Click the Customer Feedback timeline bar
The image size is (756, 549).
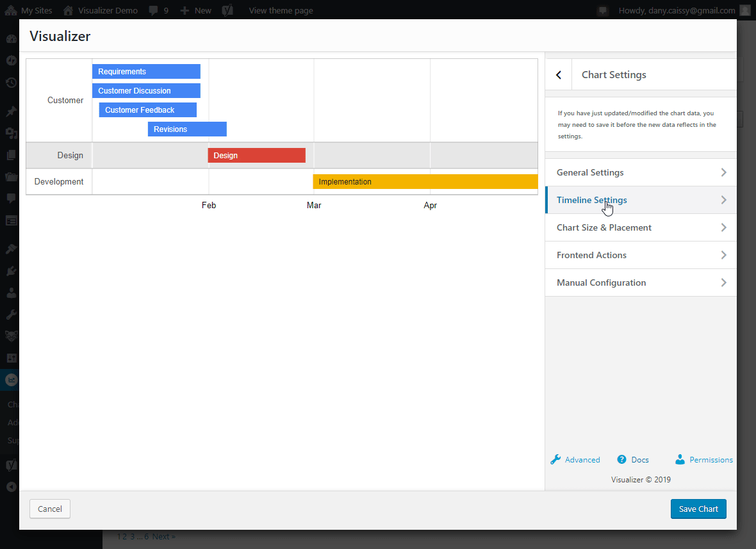tap(148, 110)
